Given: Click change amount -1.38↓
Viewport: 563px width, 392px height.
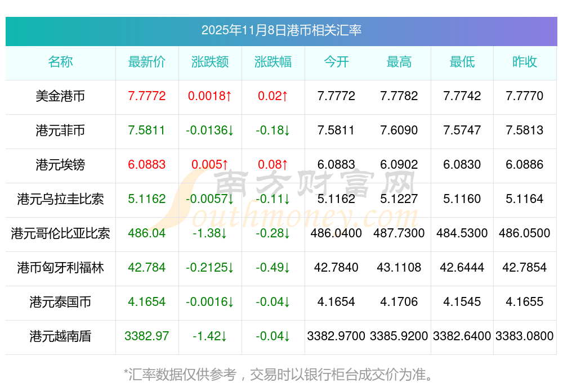Looking at the screenshot, I should click(x=210, y=233).
